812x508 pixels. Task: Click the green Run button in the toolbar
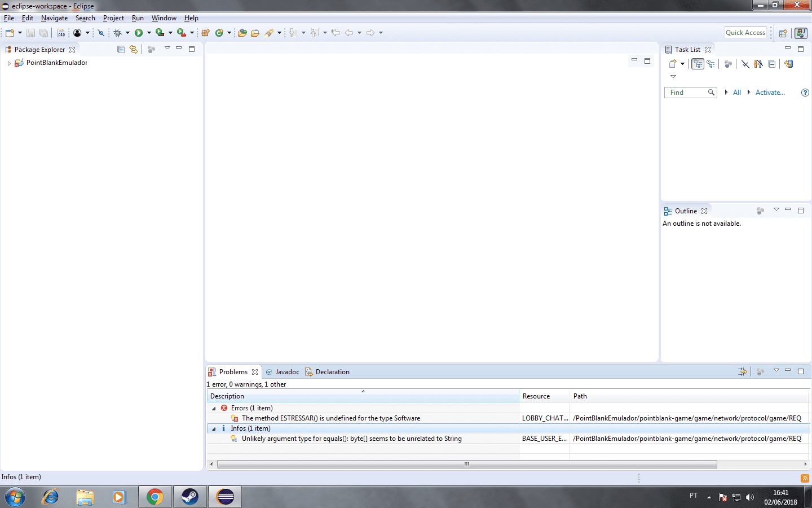point(139,33)
